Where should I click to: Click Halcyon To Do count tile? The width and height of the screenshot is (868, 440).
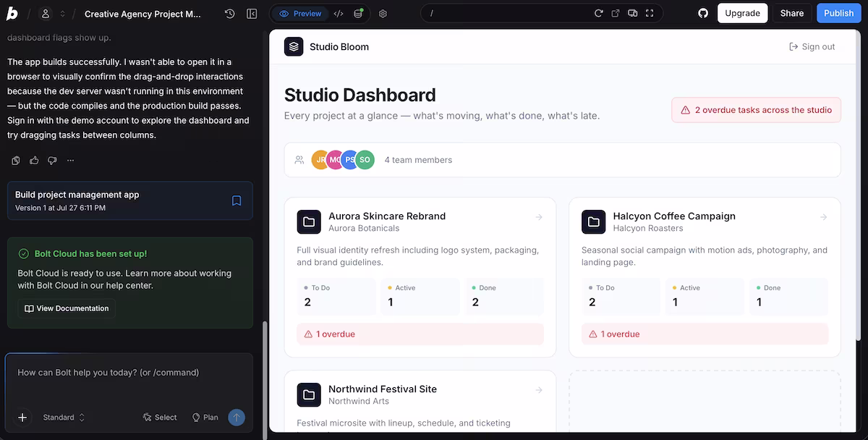(621, 297)
